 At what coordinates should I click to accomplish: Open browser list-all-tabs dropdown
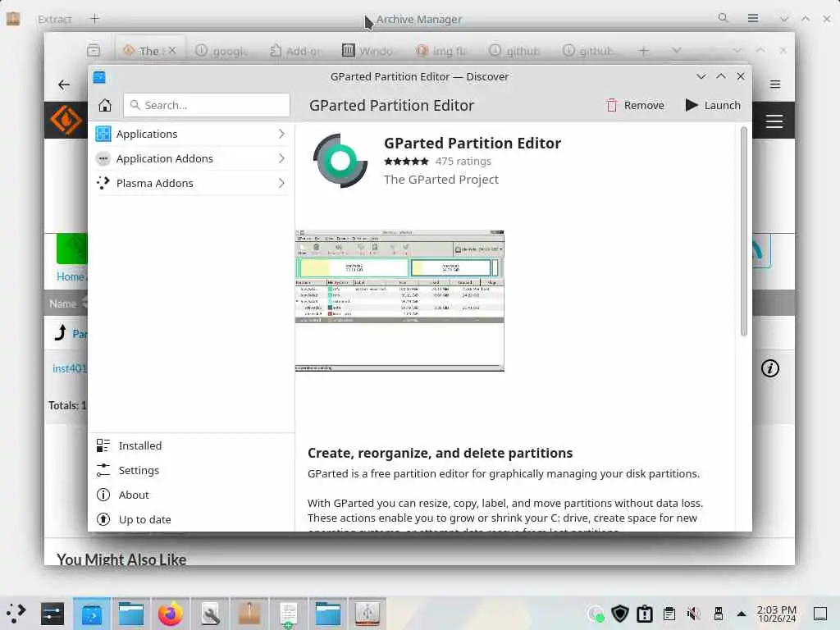(x=677, y=50)
